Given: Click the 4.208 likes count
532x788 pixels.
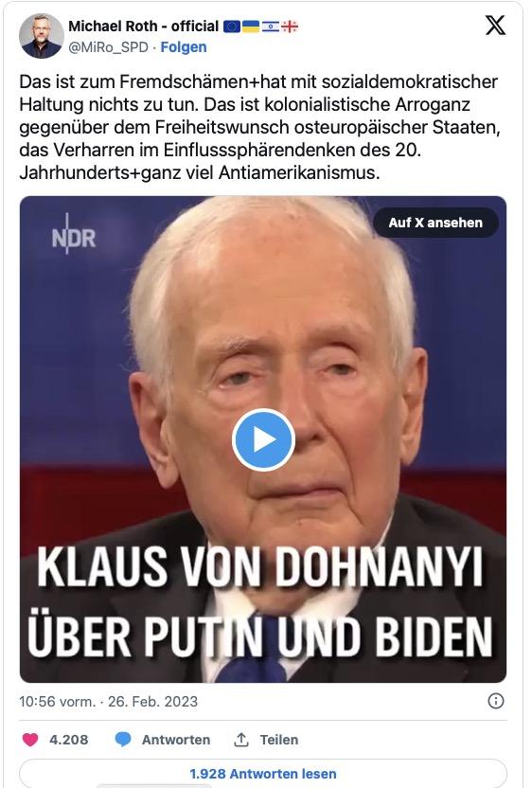Looking at the screenshot, I should coord(69,740).
